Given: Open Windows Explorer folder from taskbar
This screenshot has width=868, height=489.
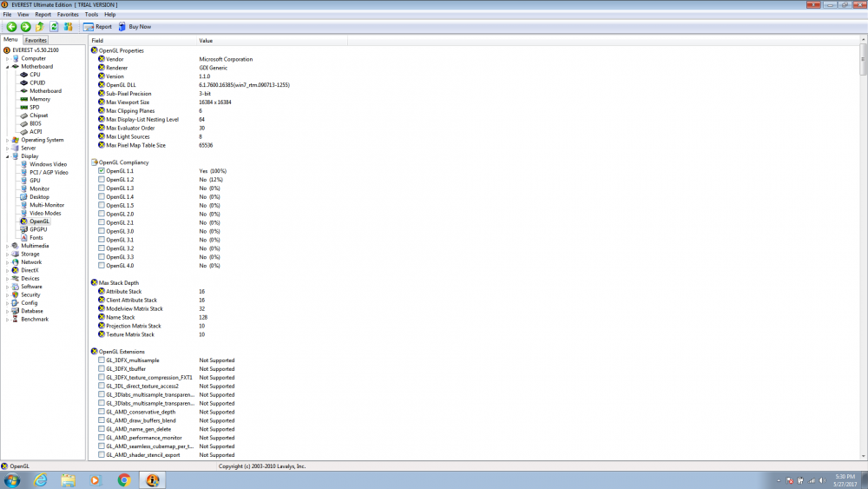Looking at the screenshot, I should [x=68, y=480].
